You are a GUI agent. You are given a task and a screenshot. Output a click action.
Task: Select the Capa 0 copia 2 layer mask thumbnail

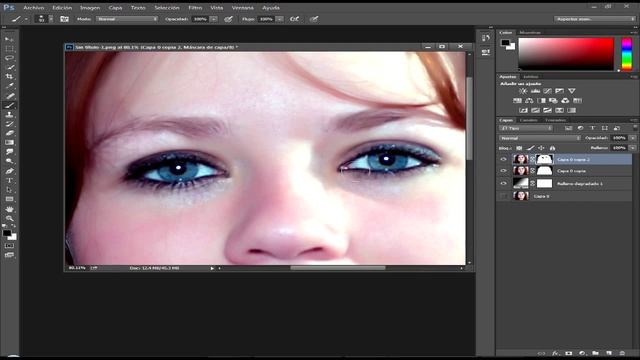click(x=544, y=159)
